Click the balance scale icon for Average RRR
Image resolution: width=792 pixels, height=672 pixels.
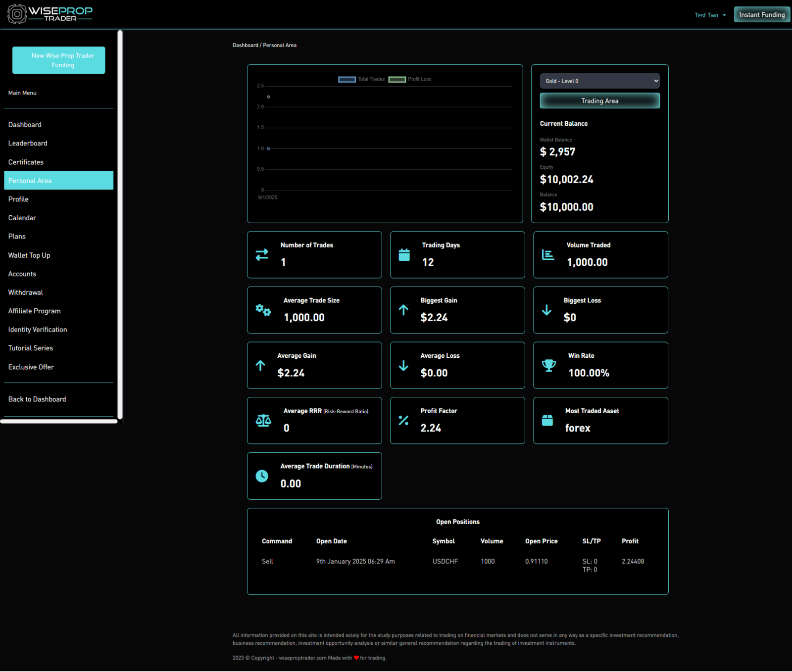[263, 421]
